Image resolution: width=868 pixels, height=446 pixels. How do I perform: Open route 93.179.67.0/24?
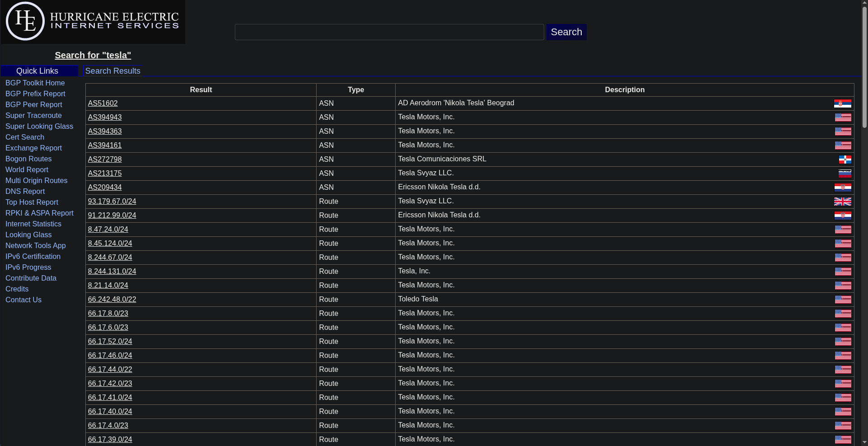(112, 202)
